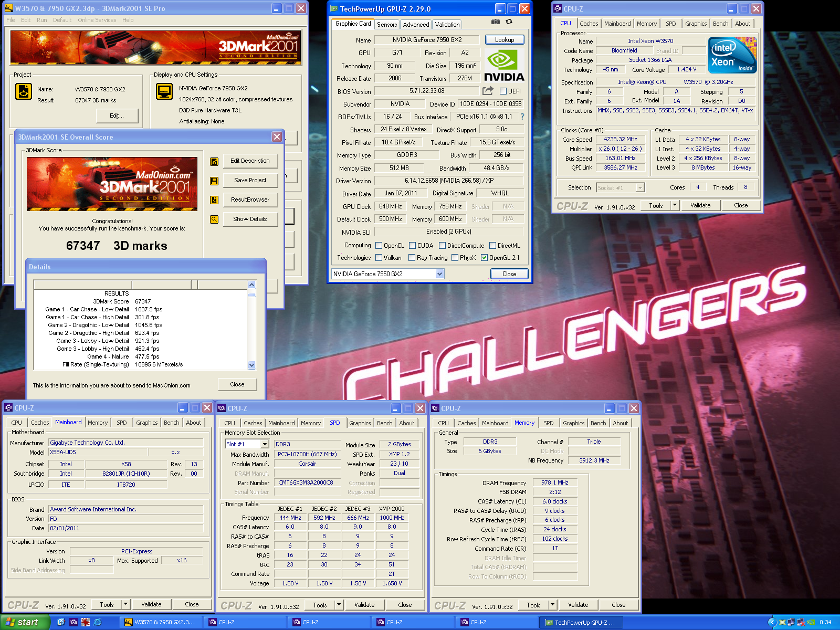Click the 3DMark2001 banner image in main window
The height and width of the screenshot is (630, 840).
coord(156,48)
